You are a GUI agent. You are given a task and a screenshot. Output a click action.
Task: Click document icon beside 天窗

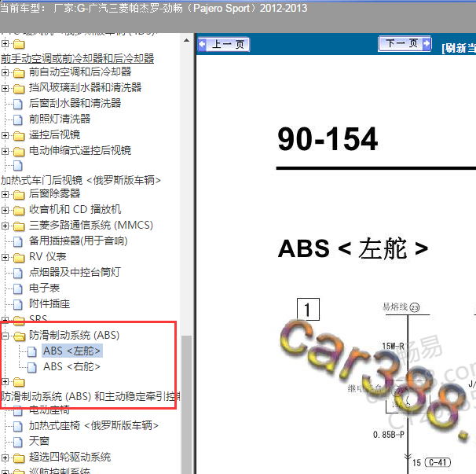tap(18, 443)
